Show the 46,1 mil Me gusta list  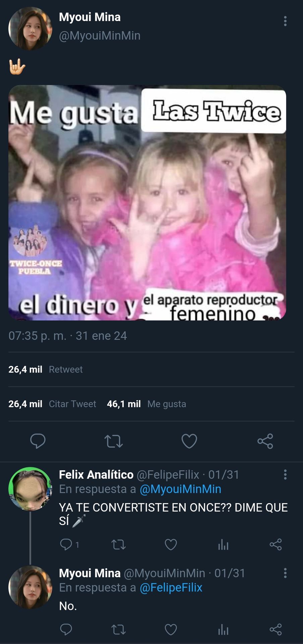146,404
